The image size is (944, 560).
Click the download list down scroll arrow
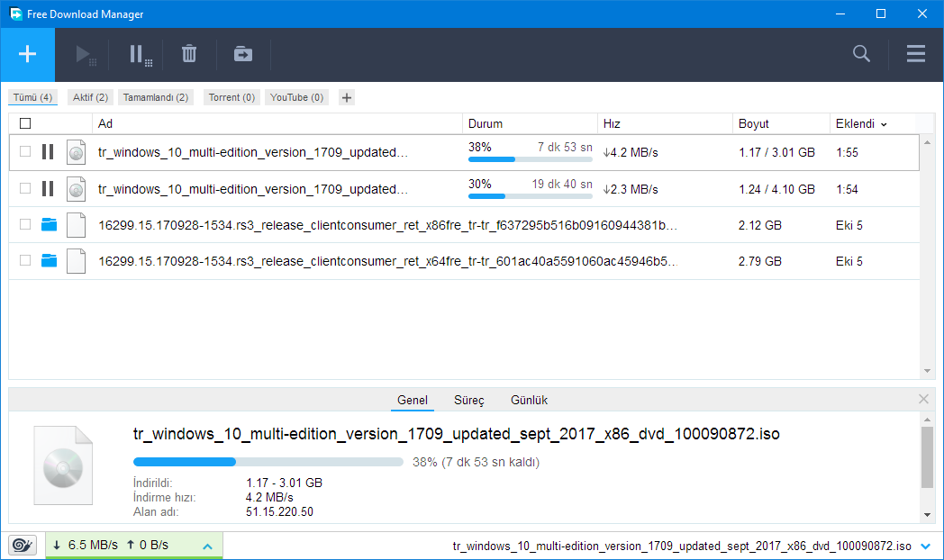click(x=927, y=371)
